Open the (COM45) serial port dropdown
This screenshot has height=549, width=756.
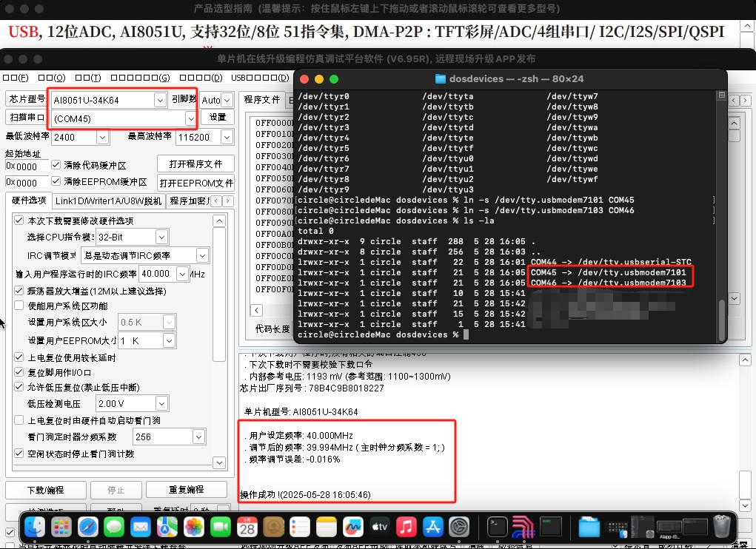coord(191,118)
